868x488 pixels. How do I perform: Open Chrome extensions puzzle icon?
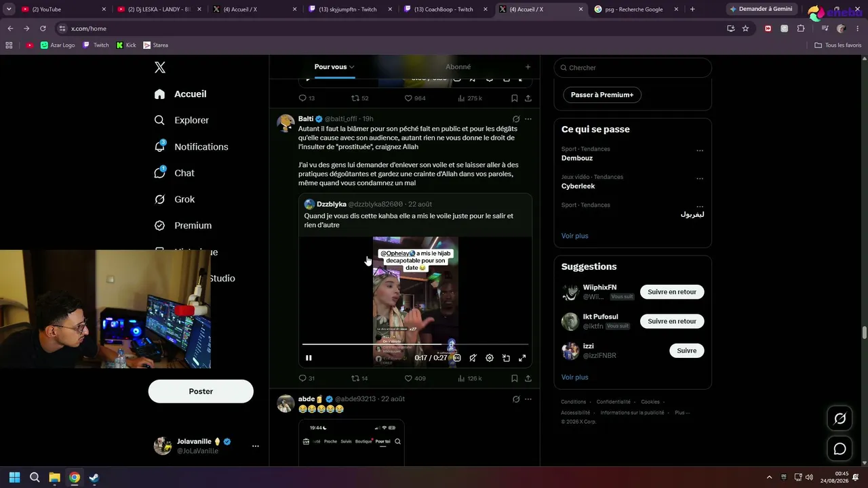[x=801, y=28]
